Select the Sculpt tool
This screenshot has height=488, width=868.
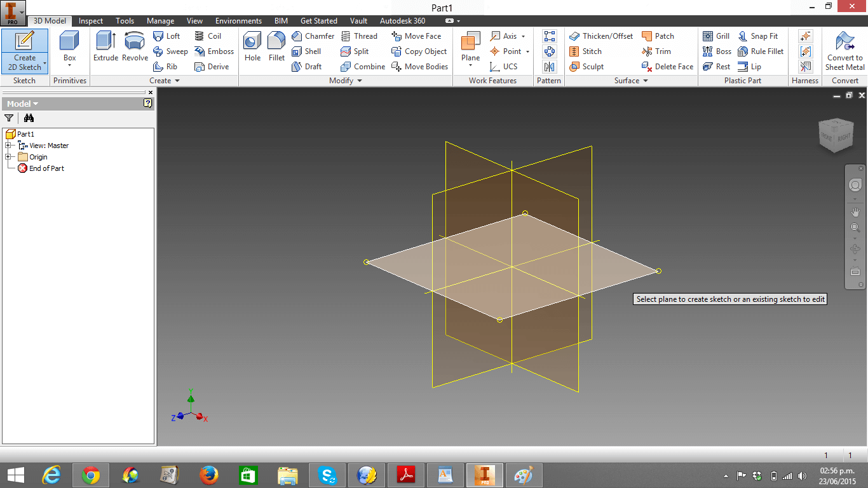587,67
